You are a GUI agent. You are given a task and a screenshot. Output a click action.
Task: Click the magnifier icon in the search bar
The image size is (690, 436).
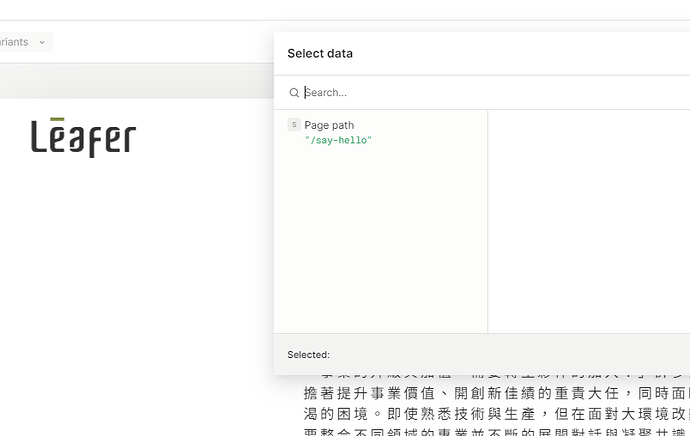point(294,93)
